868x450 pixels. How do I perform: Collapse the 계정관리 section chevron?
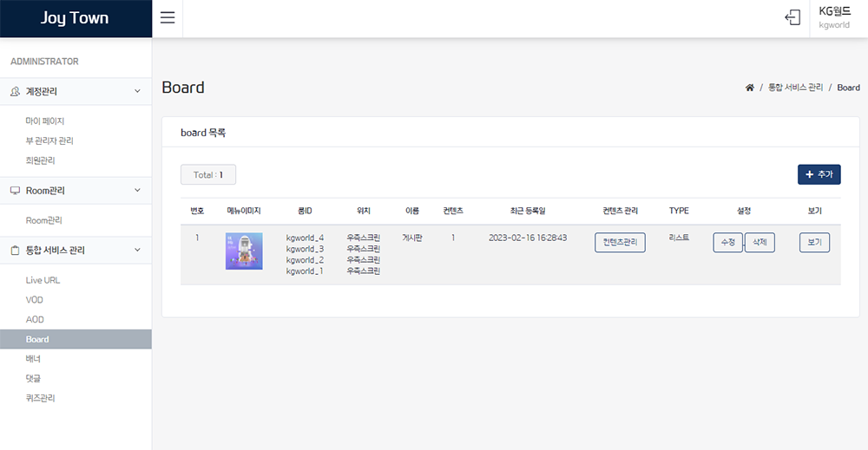[137, 91]
